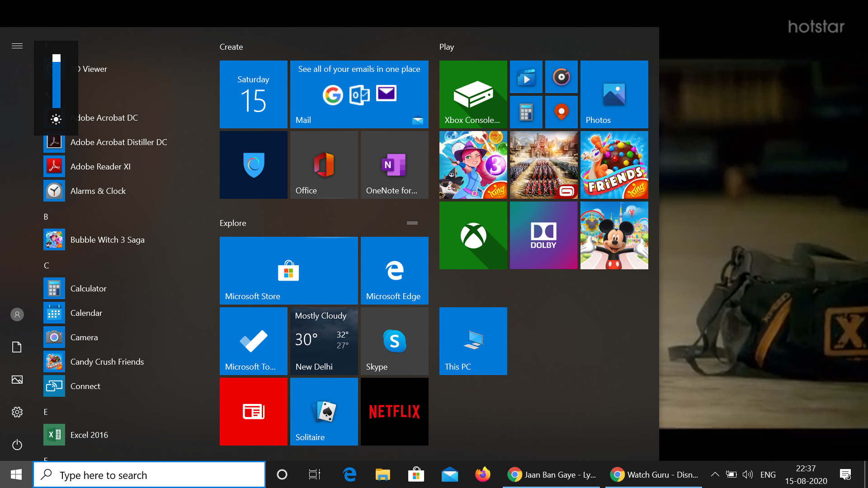The height and width of the screenshot is (488, 868).
Task: Launch Candy Crush Friends game tile
Action: click(x=614, y=165)
